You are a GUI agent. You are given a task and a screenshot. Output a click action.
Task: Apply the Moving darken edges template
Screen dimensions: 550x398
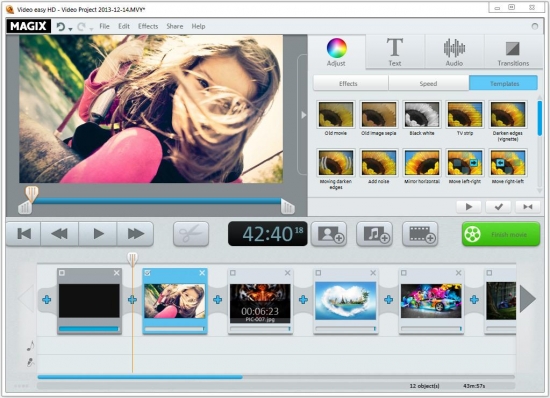[336, 163]
